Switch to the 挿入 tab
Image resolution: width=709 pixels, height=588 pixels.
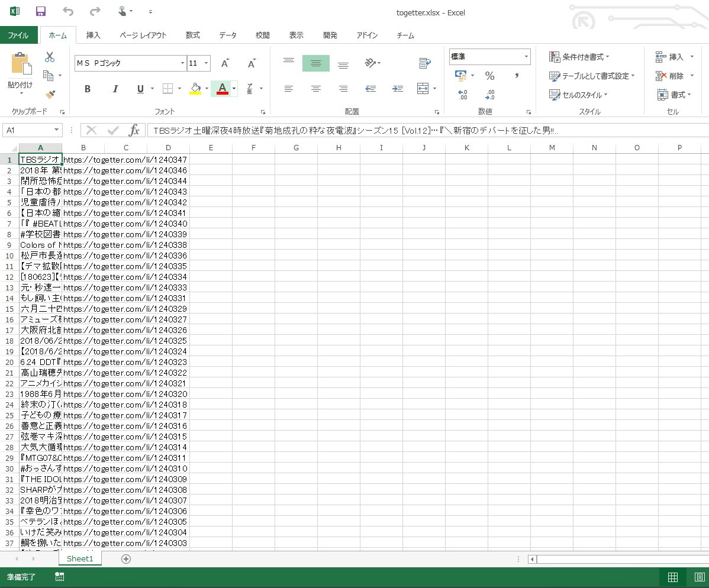click(93, 35)
